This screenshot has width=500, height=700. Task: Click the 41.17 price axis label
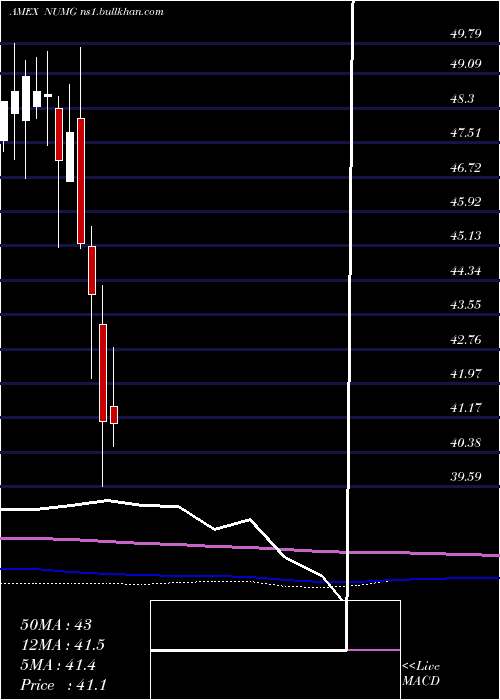click(x=466, y=408)
